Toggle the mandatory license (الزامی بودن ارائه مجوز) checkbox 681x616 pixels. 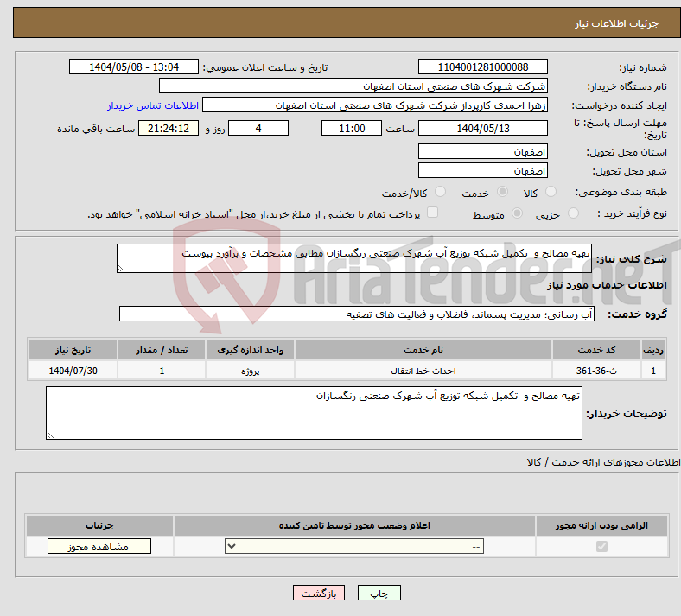pyautogui.click(x=602, y=546)
